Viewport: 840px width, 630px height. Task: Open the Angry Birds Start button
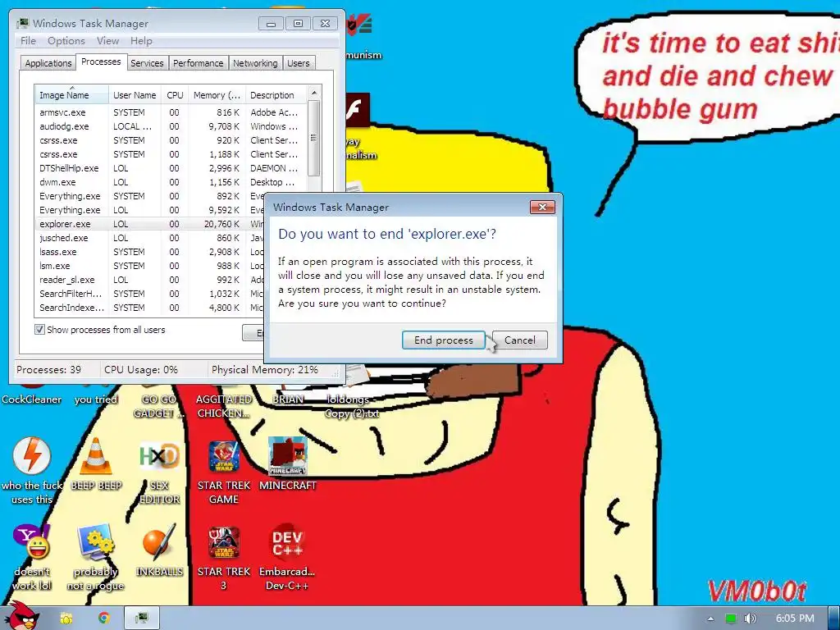pyautogui.click(x=21, y=617)
